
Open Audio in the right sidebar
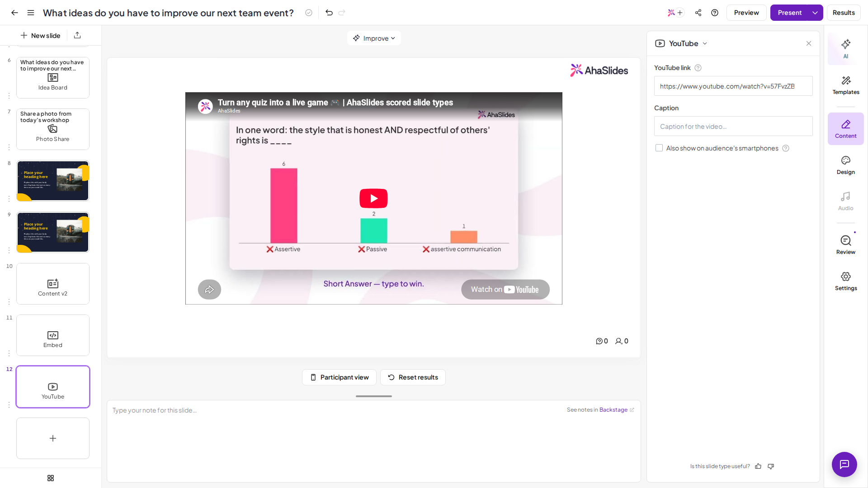[x=845, y=202]
